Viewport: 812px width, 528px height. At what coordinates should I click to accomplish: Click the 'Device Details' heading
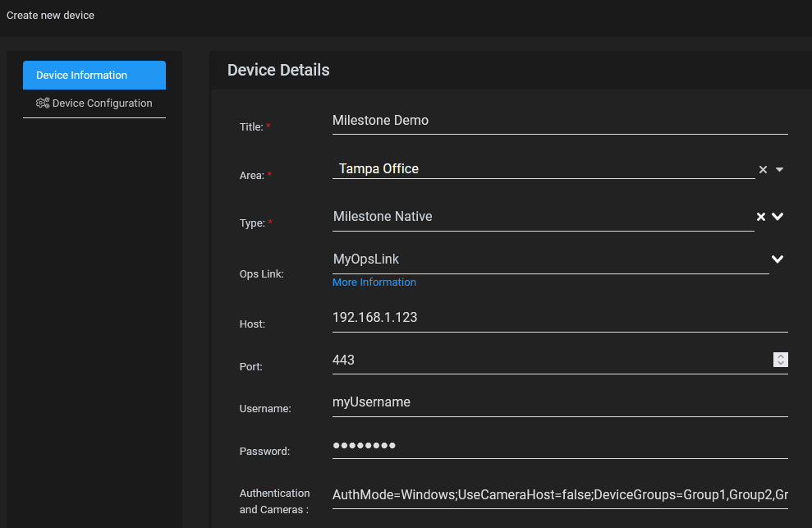[x=278, y=70]
